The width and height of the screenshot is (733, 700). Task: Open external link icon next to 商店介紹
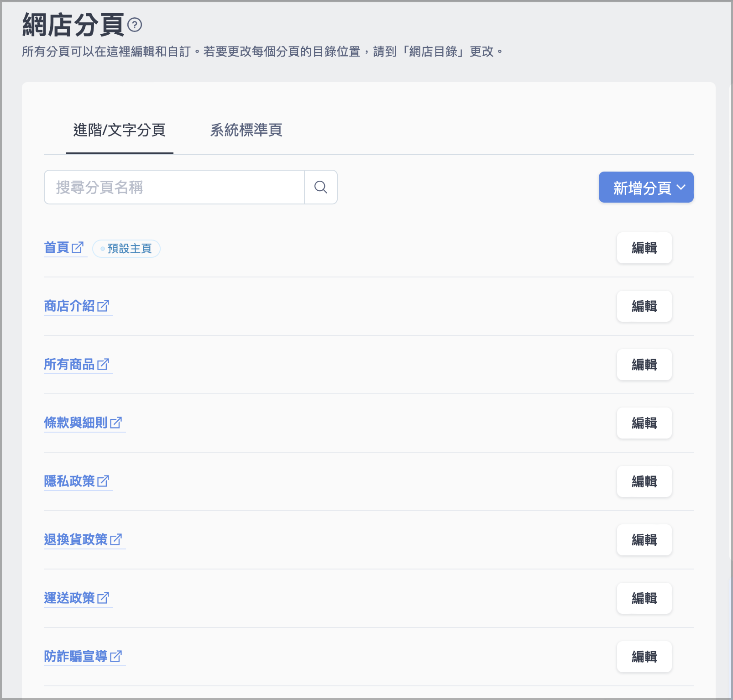tap(103, 306)
